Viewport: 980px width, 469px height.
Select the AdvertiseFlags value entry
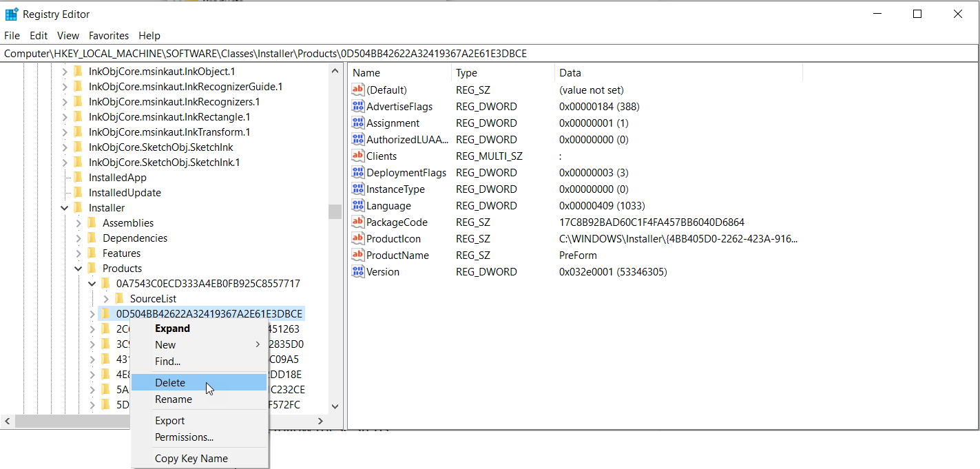point(407,106)
